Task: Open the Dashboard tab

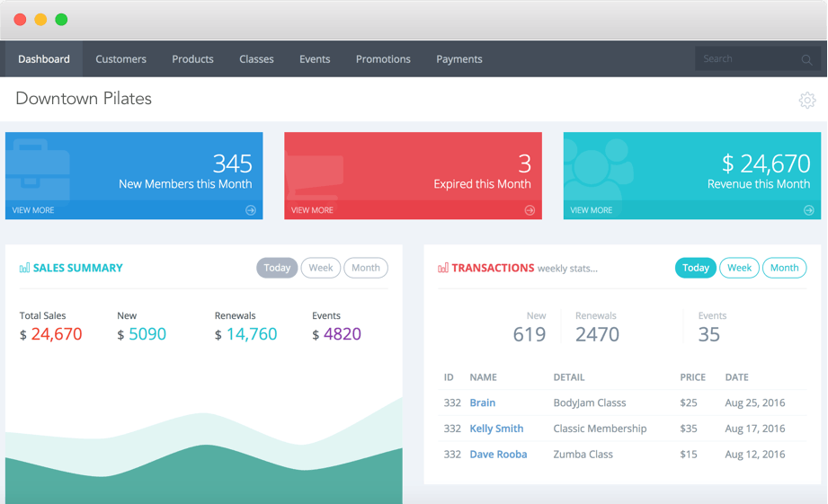Action: point(44,59)
